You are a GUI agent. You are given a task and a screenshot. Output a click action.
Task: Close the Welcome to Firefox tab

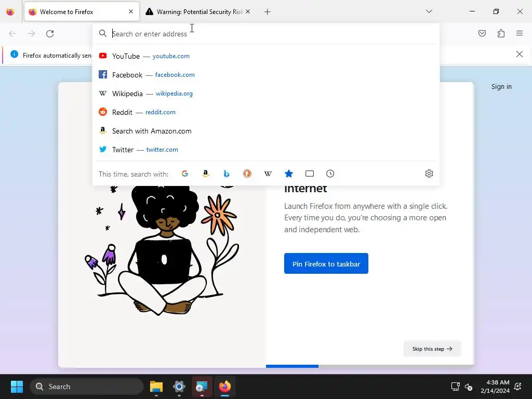coord(131,11)
